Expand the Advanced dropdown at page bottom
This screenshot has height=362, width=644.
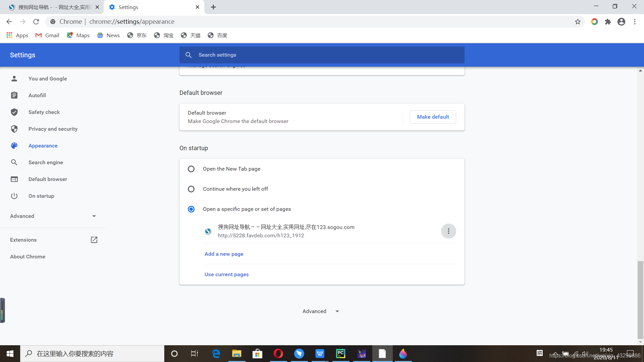pos(322,311)
